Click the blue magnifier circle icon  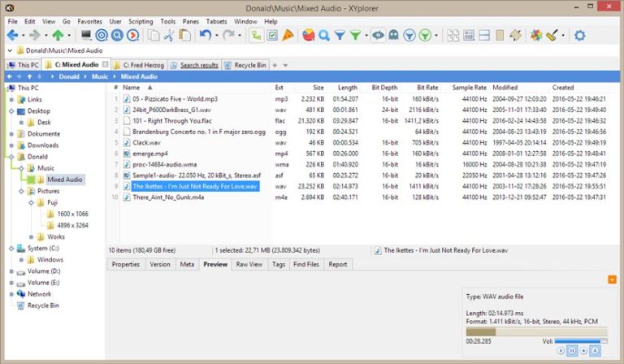(x=117, y=36)
